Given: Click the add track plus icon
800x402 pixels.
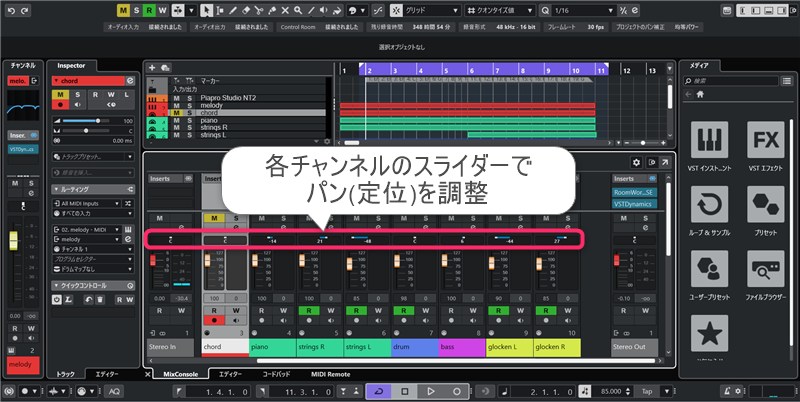Looking at the screenshot, I should (x=152, y=67).
